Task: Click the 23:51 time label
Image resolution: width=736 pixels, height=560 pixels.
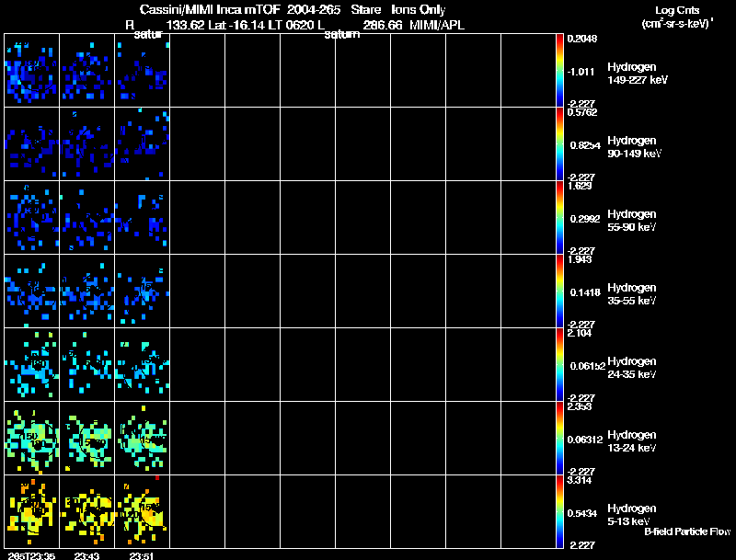Action: pyautogui.click(x=142, y=555)
